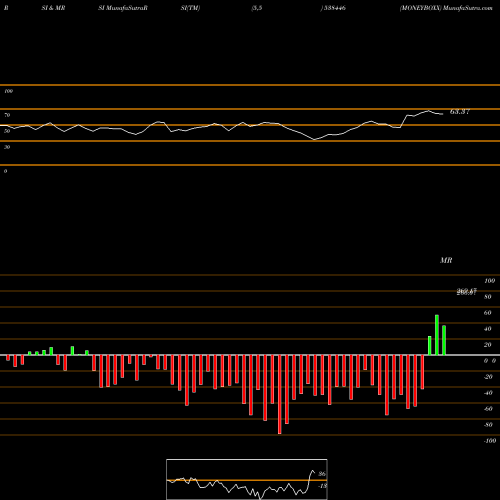The image size is (500, 500).
Task: Click the MR scale label 20
Action: (488, 345)
